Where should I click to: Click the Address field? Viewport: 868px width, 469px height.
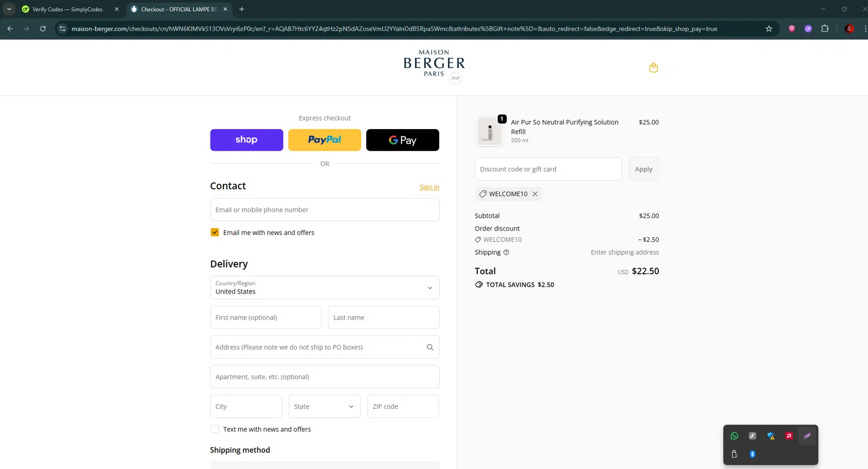[325, 347]
